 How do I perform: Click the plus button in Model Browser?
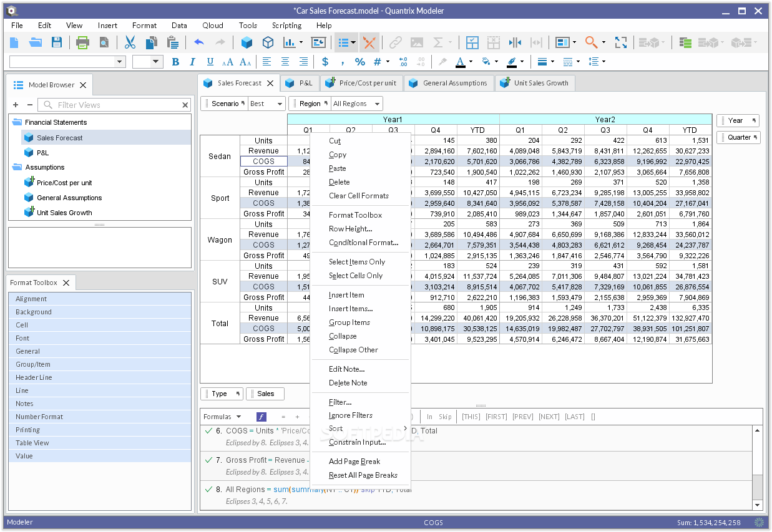coord(16,105)
